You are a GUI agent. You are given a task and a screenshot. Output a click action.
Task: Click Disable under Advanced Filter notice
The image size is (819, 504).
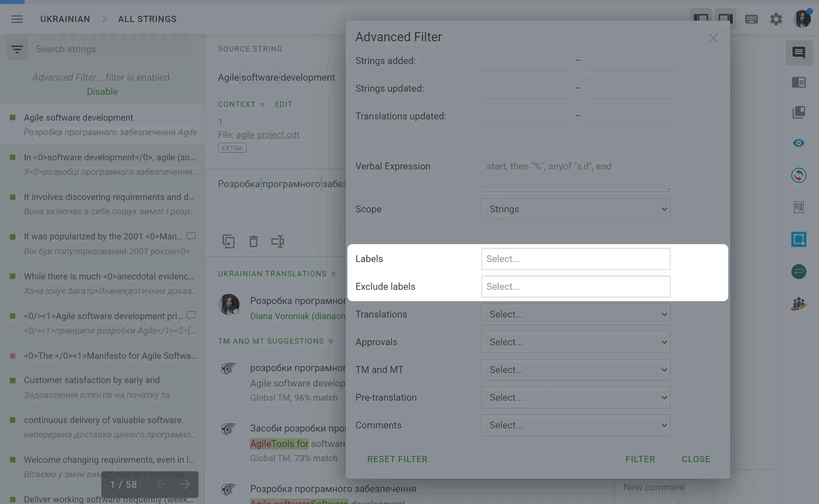[102, 91]
